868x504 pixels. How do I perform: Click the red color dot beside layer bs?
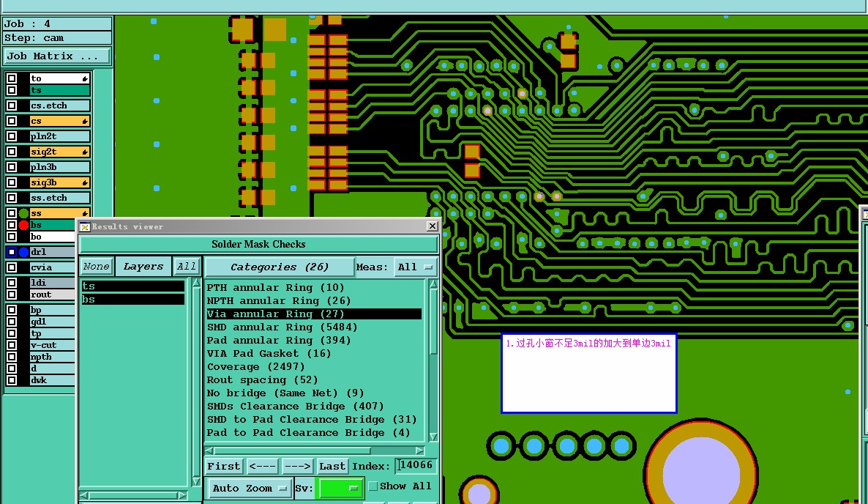pyautogui.click(x=24, y=225)
